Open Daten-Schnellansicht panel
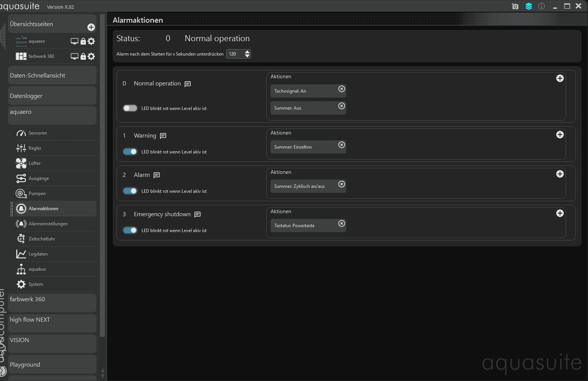The image size is (588, 381). point(52,76)
